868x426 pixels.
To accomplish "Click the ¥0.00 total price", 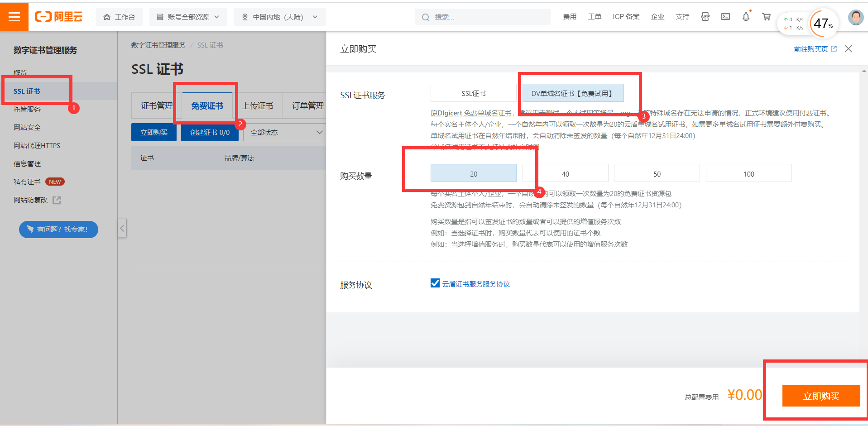I will [745, 395].
